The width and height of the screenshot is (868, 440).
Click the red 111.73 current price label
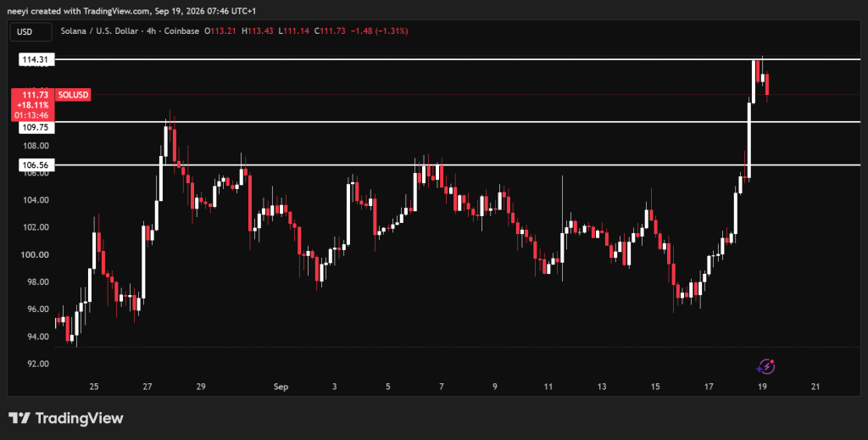point(36,95)
